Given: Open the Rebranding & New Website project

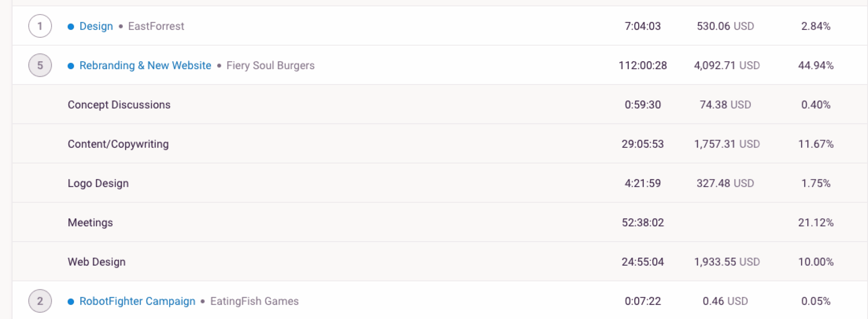Looking at the screenshot, I should [x=145, y=65].
